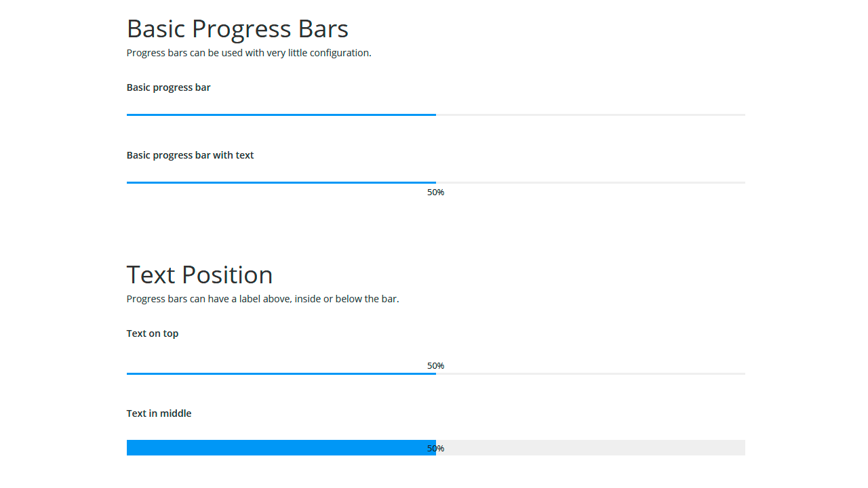Select the 'label above, inside or below' description
The width and height of the screenshot is (868, 488).
(262, 298)
